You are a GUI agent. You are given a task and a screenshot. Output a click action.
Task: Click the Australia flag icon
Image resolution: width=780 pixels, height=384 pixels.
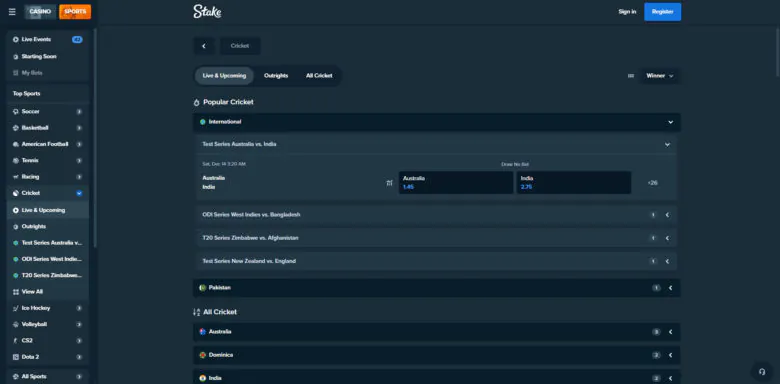coord(202,332)
